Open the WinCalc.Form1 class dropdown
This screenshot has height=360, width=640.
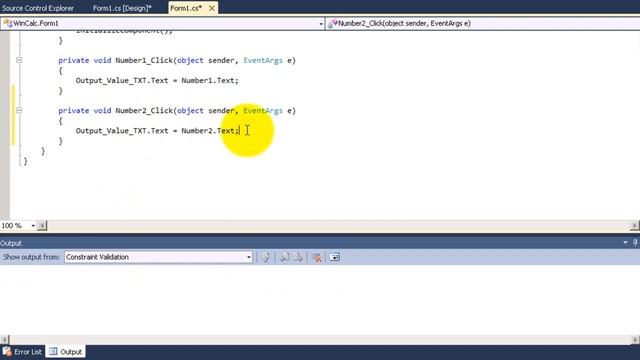(320, 24)
